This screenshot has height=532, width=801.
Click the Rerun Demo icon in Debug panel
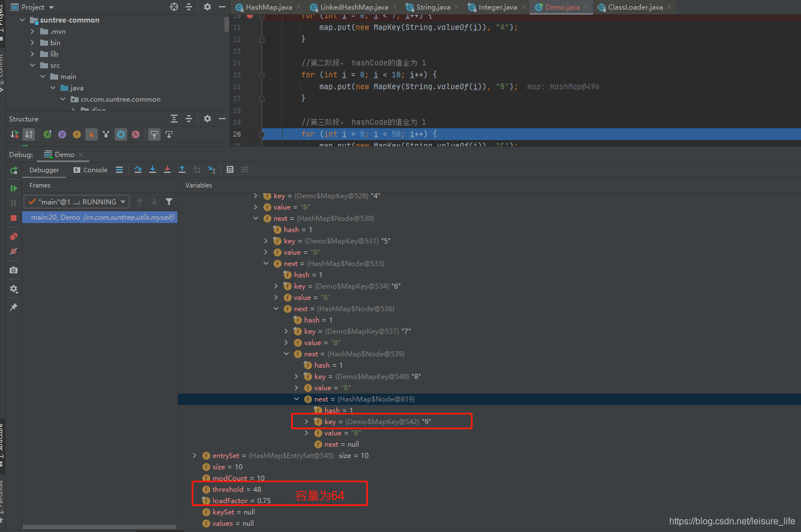click(x=14, y=170)
